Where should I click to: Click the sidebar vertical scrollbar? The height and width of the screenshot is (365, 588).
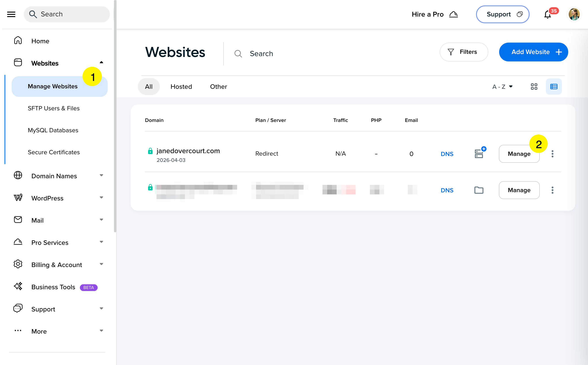(115, 116)
